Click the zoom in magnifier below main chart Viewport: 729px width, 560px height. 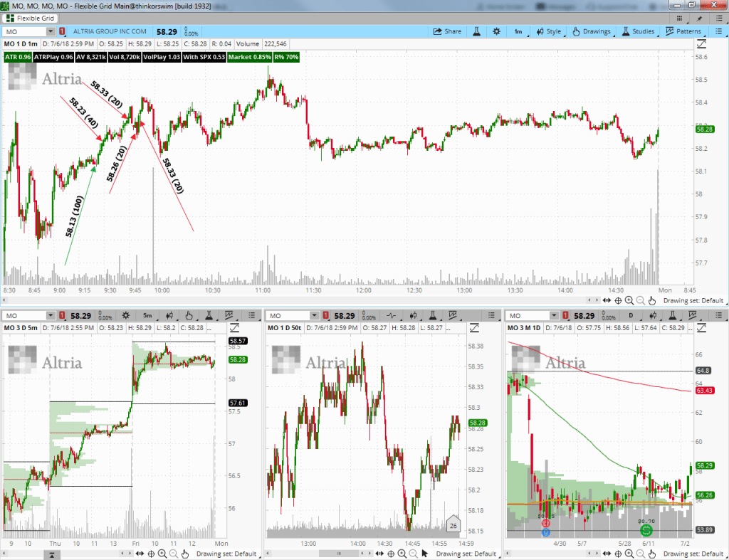pyautogui.click(x=629, y=301)
